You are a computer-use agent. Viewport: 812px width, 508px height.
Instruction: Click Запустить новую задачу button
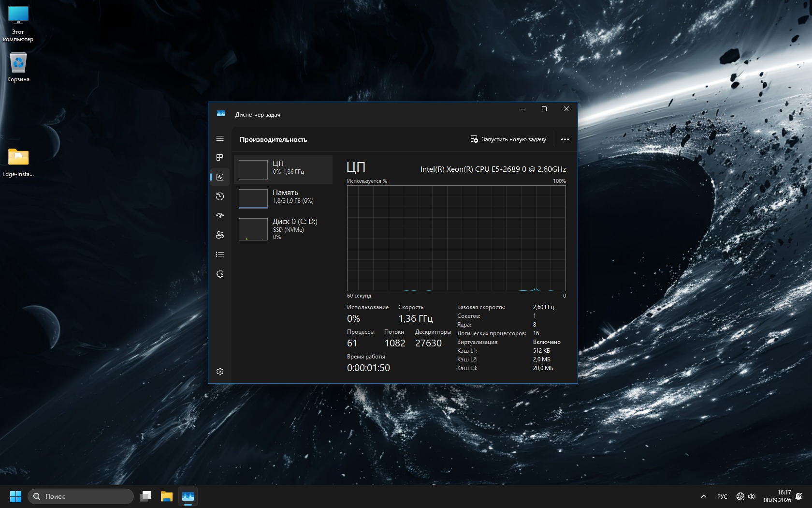click(508, 139)
